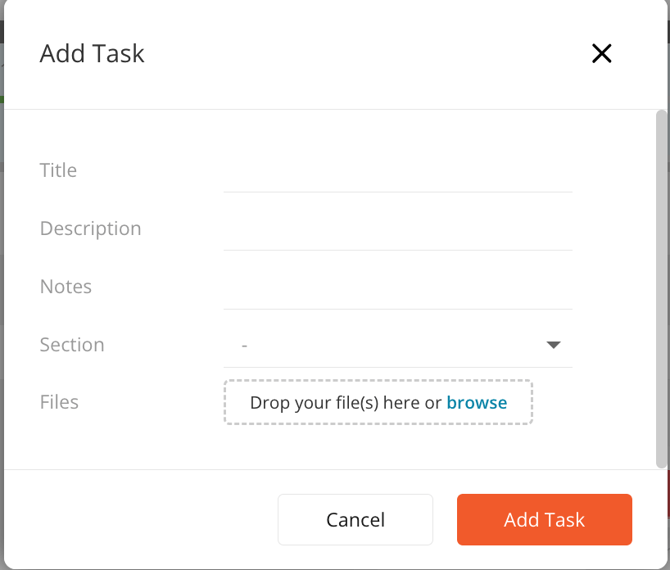This screenshot has width=670, height=570.
Task: Click the Add Task dialog heading
Action: click(92, 54)
